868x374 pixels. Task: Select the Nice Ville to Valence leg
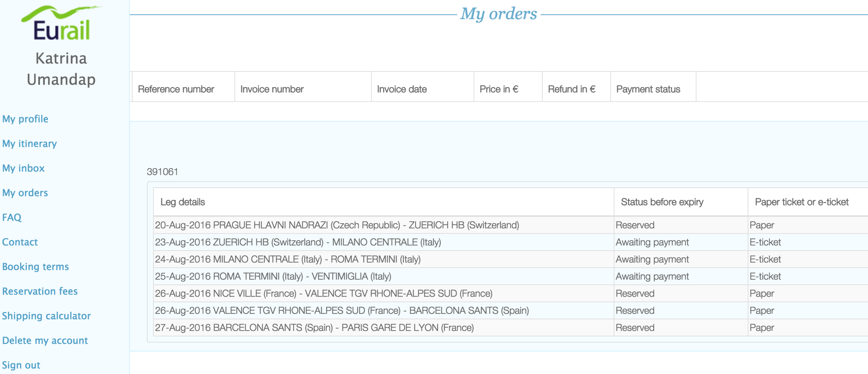(324, 293)
